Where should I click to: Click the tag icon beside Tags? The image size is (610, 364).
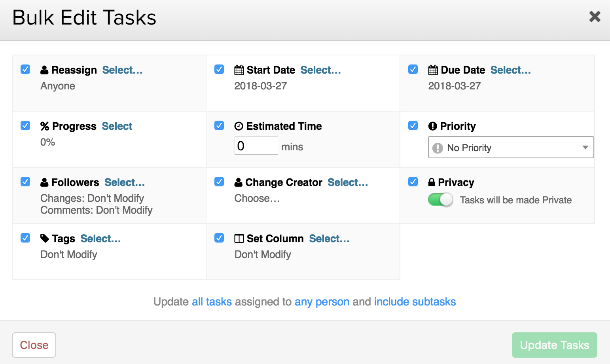(x=45, y=239)
